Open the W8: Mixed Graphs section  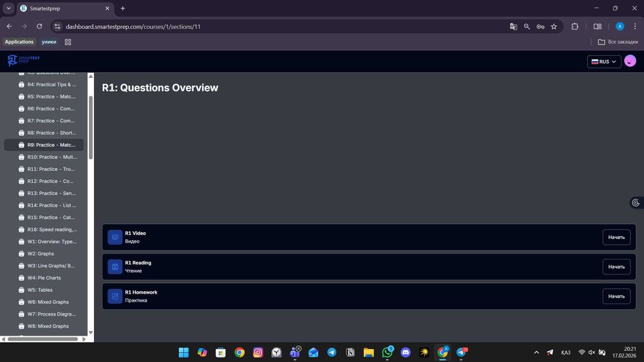[44, 327]
